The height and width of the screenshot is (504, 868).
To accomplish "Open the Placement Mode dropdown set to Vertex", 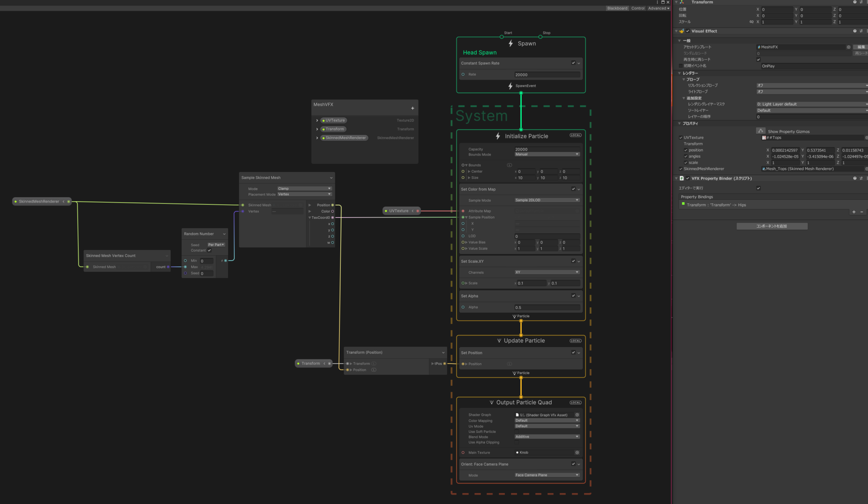I will coord(304,194).
